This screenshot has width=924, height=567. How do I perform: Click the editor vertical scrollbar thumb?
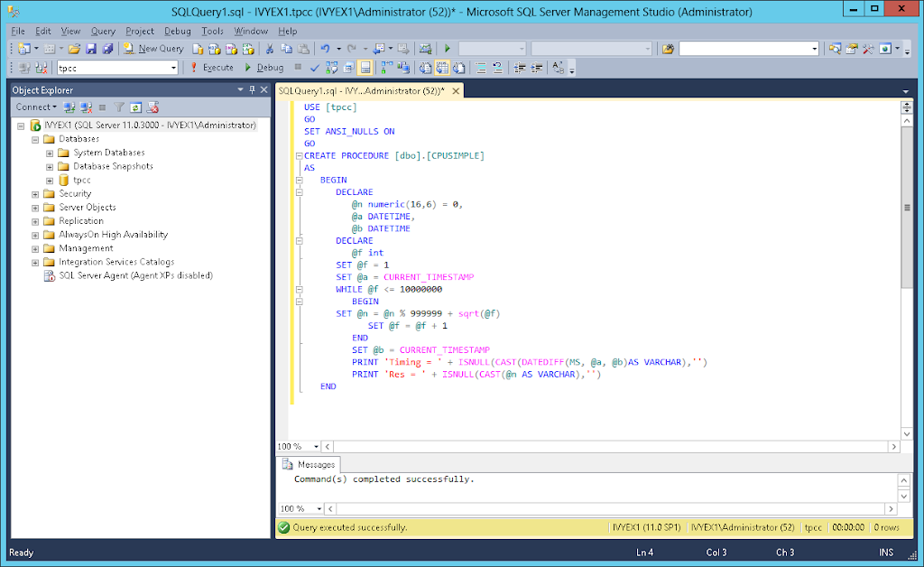(907, 208)
